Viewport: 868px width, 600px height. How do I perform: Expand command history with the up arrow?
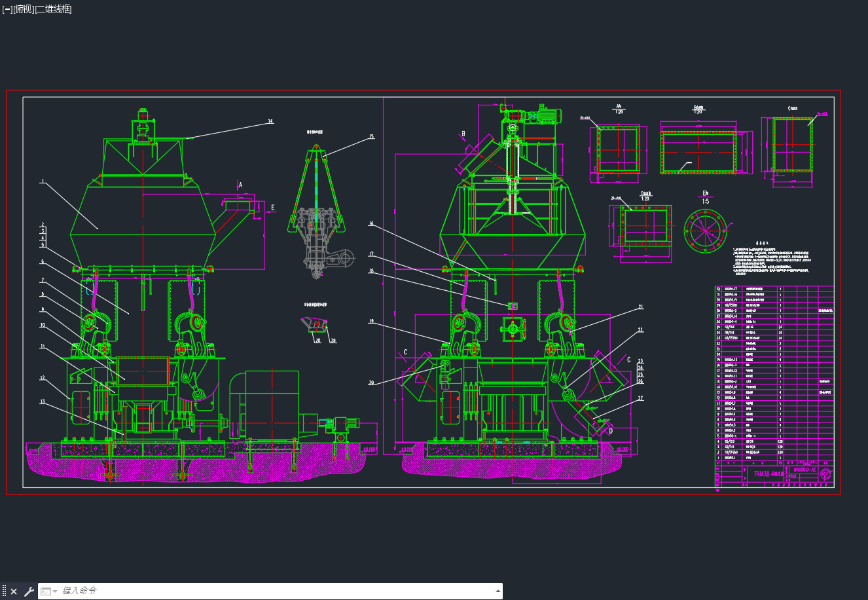[497, 591]
